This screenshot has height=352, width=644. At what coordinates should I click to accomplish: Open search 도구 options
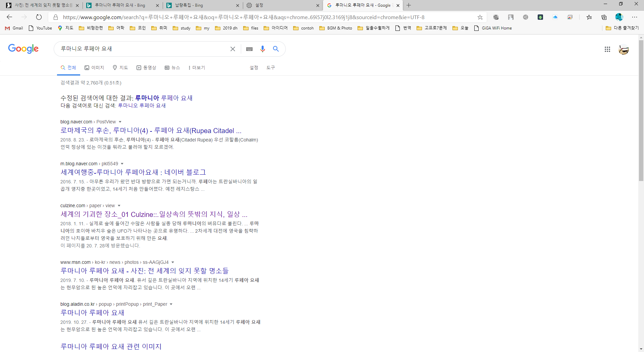(x=271, y=68)
